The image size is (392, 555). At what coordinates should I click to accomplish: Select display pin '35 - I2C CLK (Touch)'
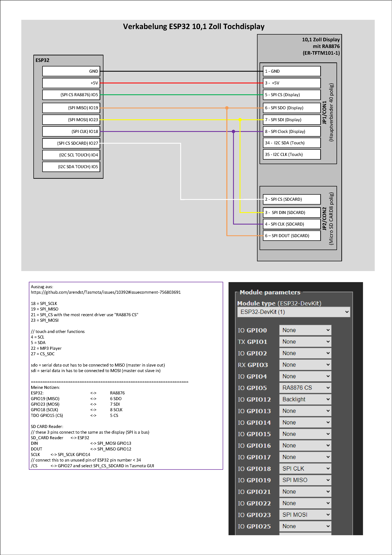point(292,154)
